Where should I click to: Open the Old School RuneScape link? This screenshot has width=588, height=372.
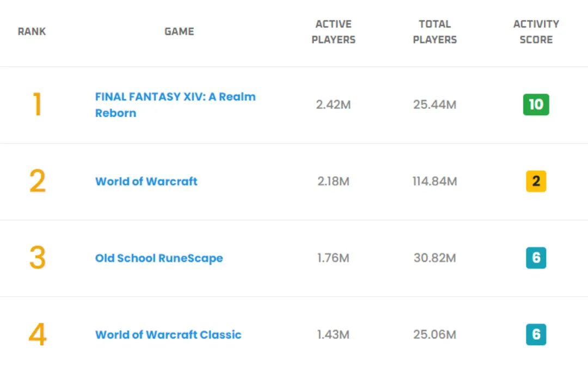[159, 258]
